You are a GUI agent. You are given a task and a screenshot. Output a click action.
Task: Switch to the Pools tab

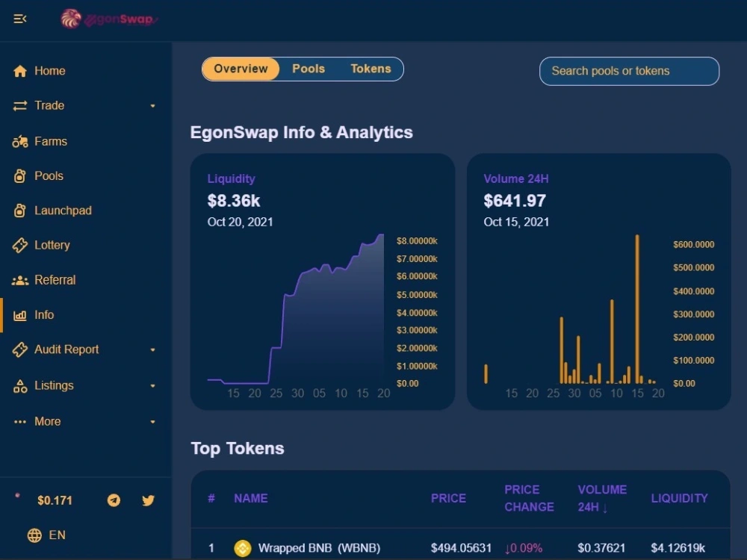[x=309, y=69]
